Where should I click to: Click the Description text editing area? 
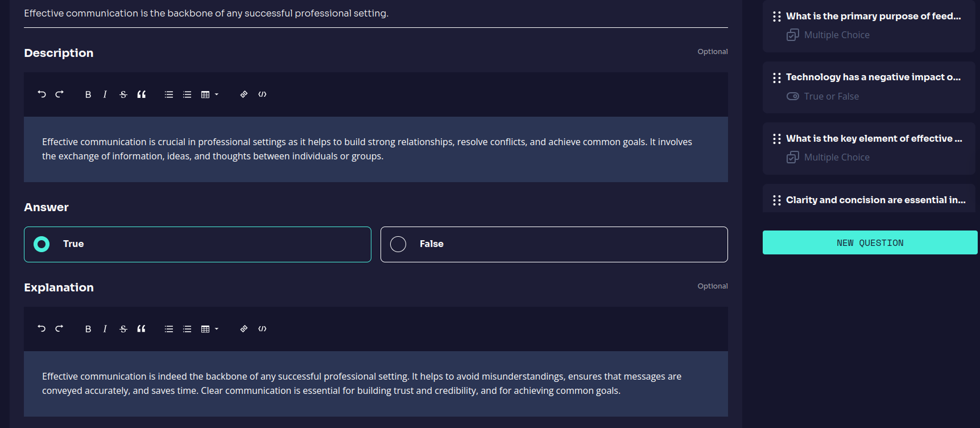coord(375,149)
